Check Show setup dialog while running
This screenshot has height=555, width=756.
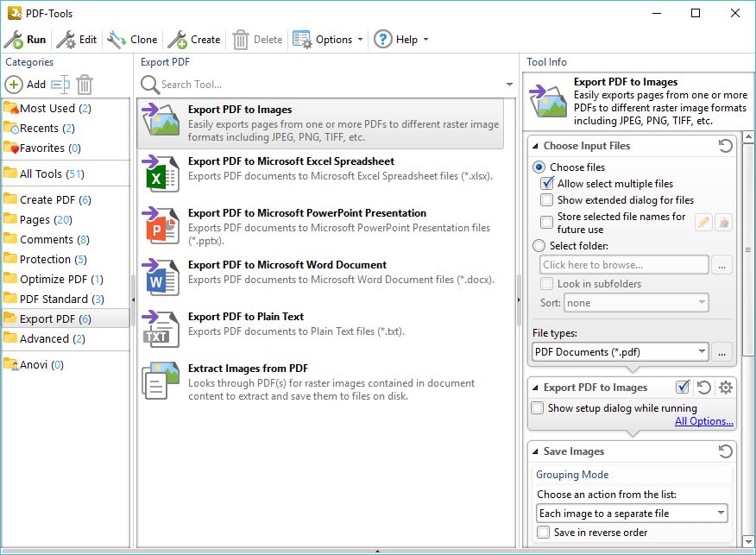536,407
